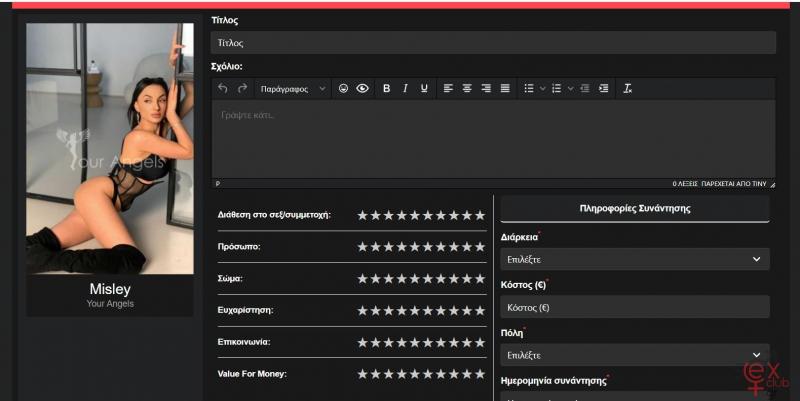
Task: Open the Misley profile name link
Action: pos(110,289)
